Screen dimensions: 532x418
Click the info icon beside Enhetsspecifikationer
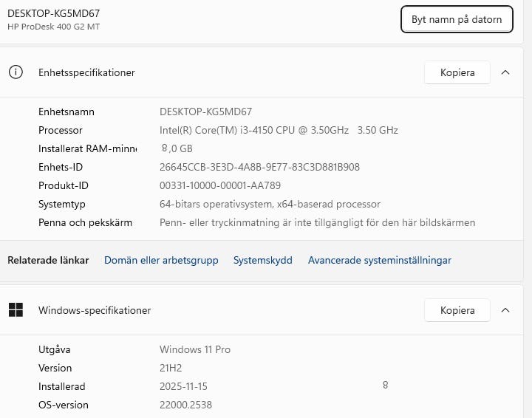tap(16, 72)
